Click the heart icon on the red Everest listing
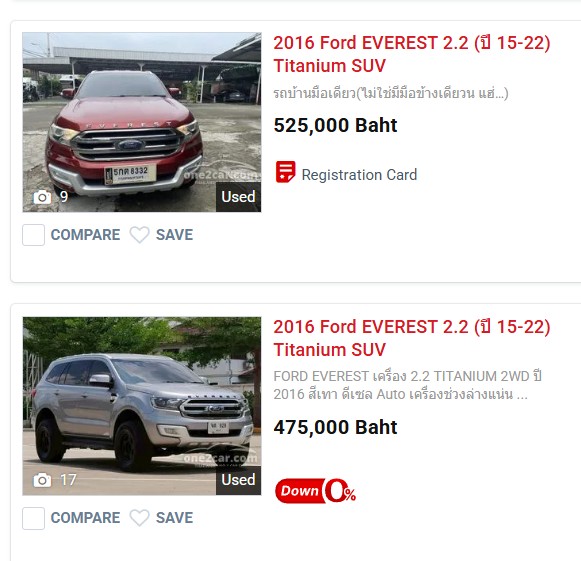This screenshot has height=561, width=581. [x=139, y=235]
